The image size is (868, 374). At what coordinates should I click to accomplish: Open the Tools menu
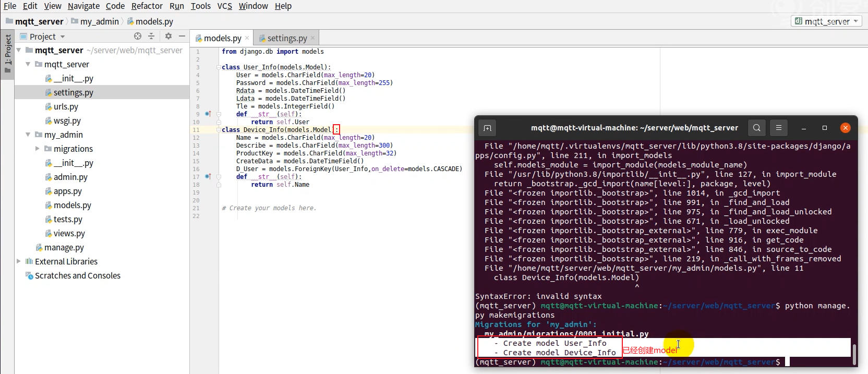click(x=200, y=6)
